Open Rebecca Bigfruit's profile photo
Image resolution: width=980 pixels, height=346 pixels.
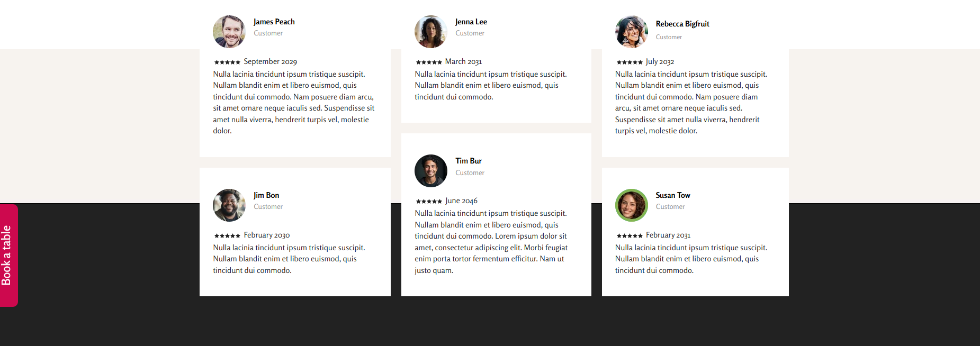[x=632, y=32]
